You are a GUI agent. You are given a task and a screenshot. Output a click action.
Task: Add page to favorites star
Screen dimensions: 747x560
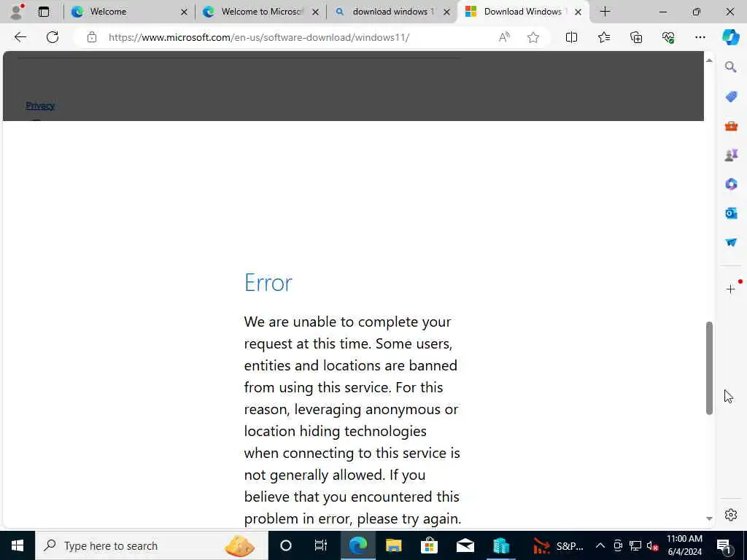tap(533, 37)
